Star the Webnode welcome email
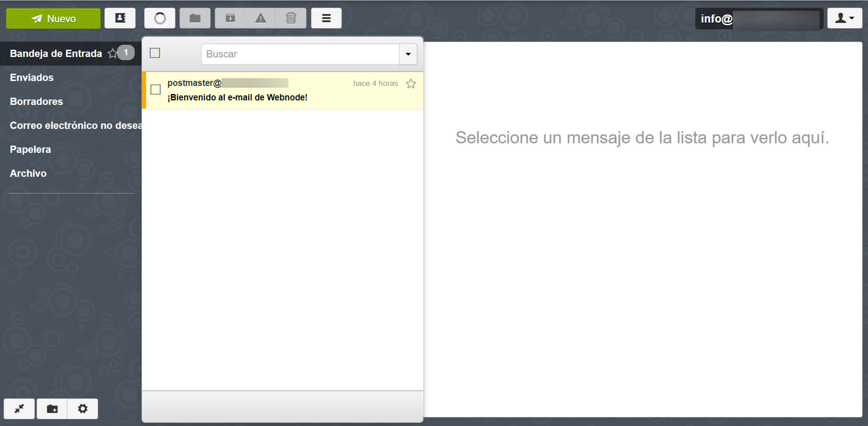 click(x=410, y=83)
